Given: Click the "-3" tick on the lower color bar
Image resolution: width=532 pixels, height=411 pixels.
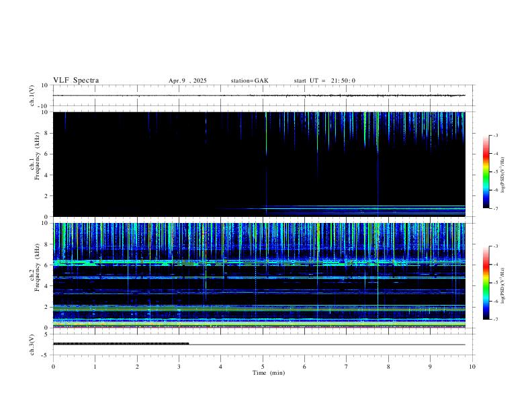Looking at the screenshot, I should 496,246.
